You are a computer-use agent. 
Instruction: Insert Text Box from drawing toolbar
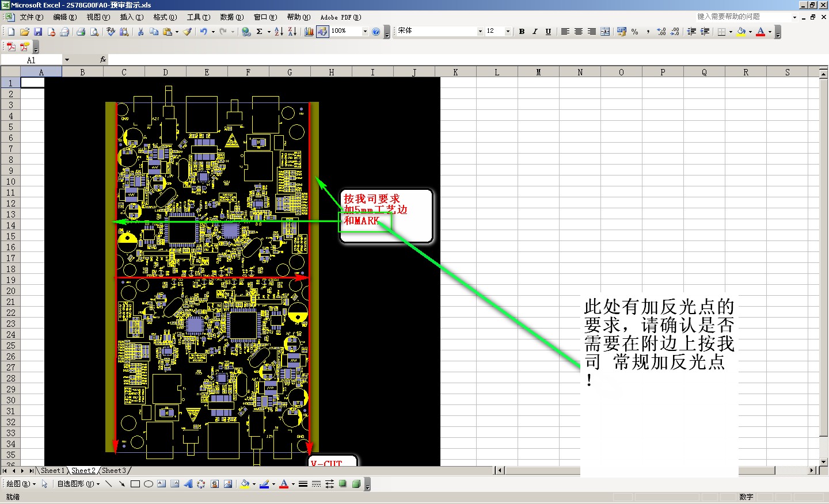pyautogui.click(x=162, y=484)
